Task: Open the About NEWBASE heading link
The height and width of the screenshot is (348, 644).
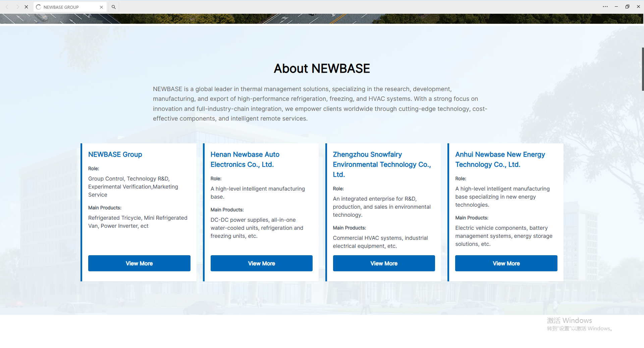Action: 322,68
